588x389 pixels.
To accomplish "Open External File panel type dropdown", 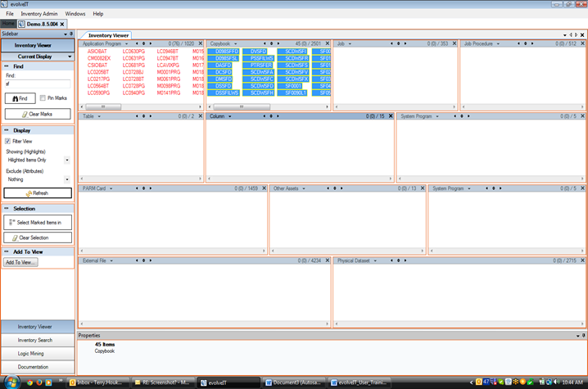I will click(x=111, y=260).
